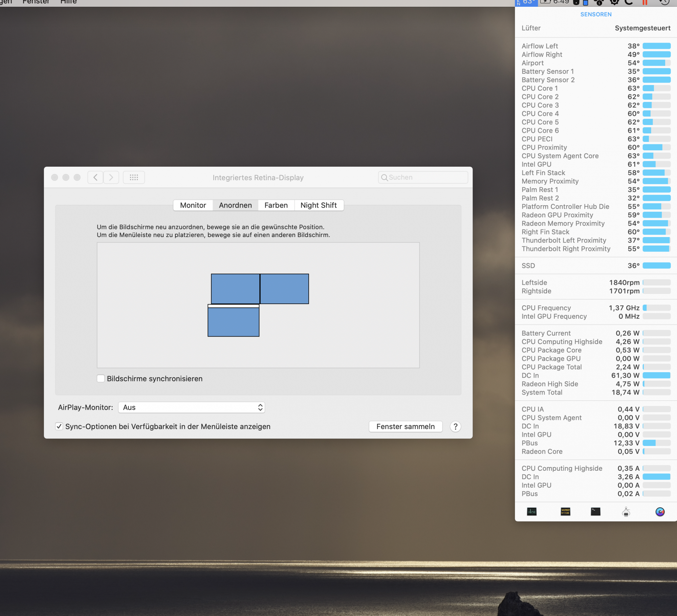Viewport: 677px width, 616px height.
Task: Open the iStat Menus gauge icon
Action: 660,511
